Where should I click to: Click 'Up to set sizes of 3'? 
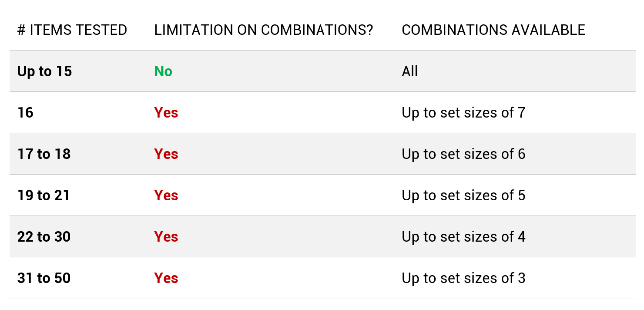pyautogui.click(x=463, y=278)
